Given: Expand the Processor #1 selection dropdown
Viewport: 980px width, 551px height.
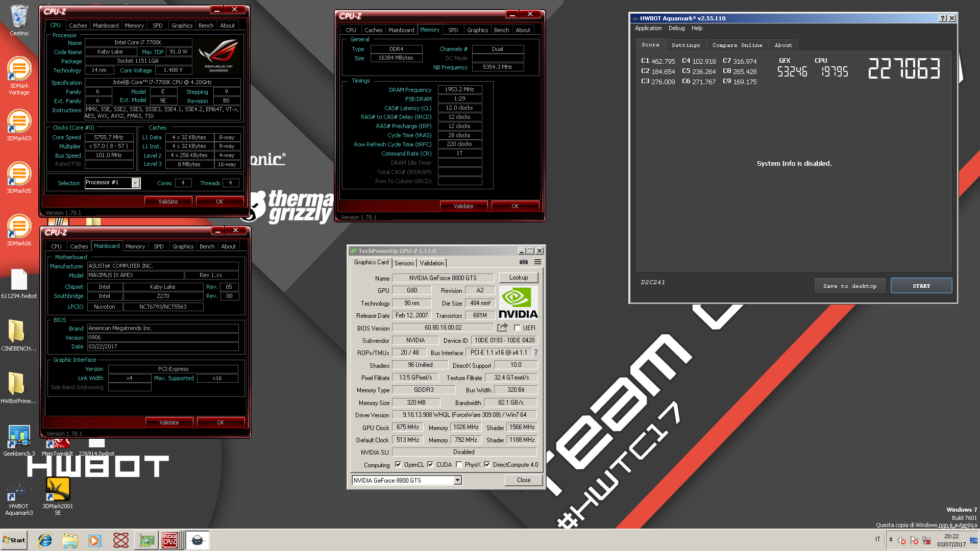Looking at the screenshot, I should coord(135,183).
